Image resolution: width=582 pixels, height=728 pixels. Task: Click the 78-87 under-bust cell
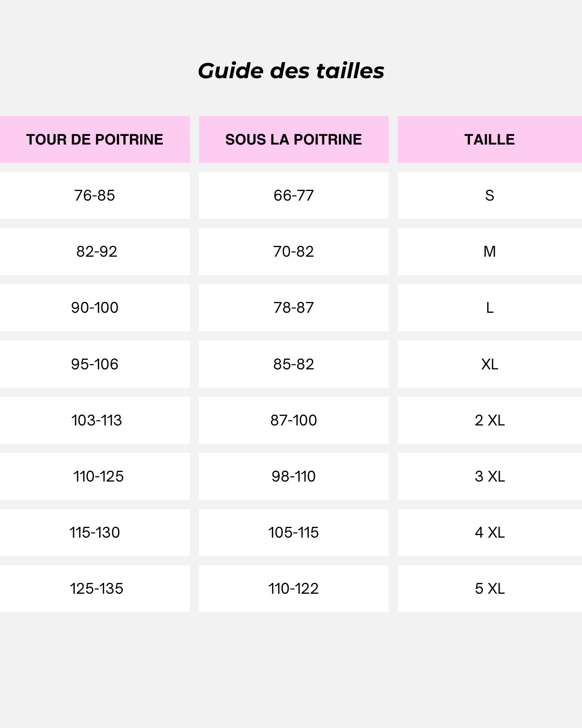tap(294, 307)
